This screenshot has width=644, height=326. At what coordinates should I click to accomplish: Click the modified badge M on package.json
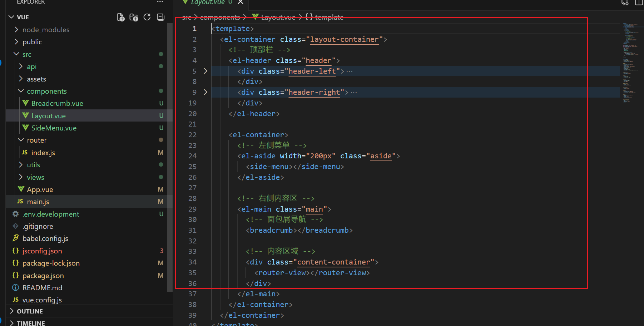(161, 275)
